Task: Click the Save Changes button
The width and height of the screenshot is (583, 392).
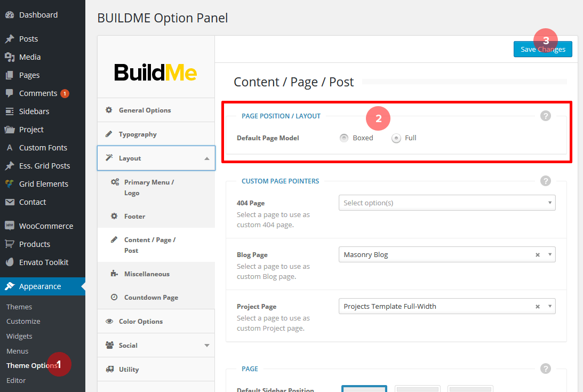Action: (542, 49)
